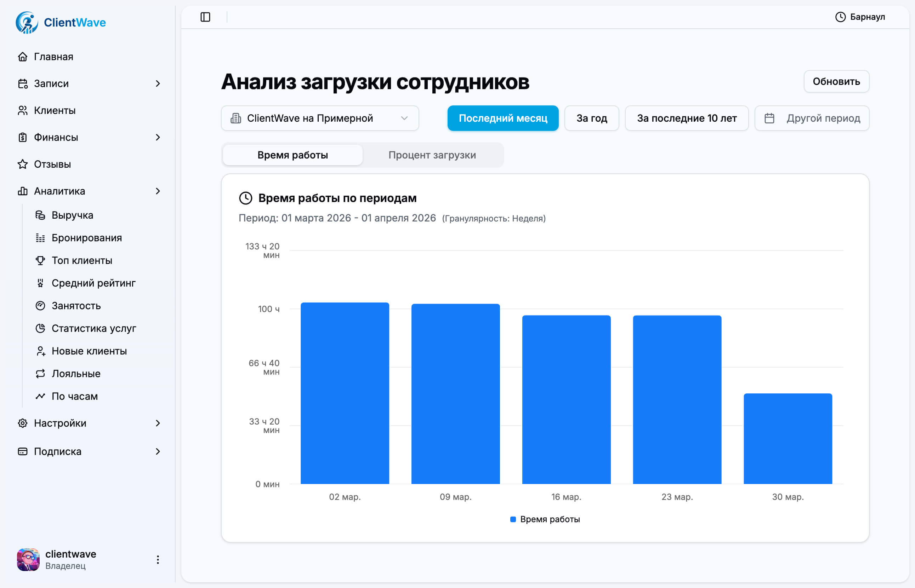Go to Отзывы in the sidebar
Viewport: 915px width, 588px height.
pyautogui.click(x=52, y=164)
